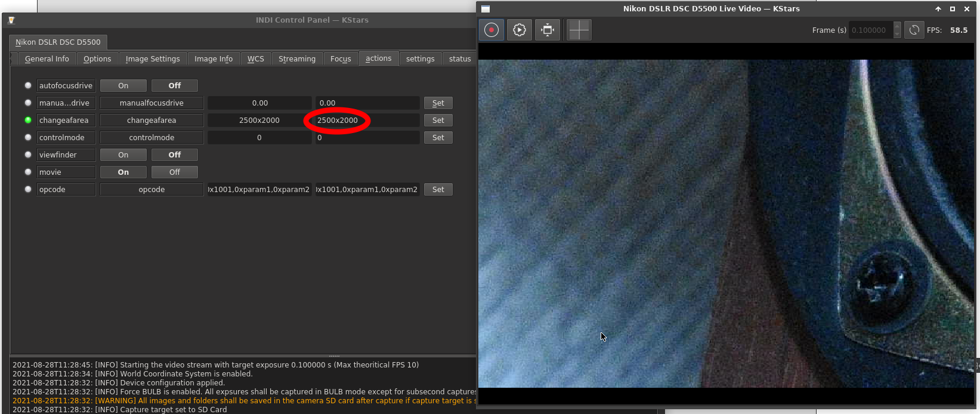Image resolution: width=980 pixels, height=414 pixels.
Task: Switch viewfinder On
Action: click(123, 155)
